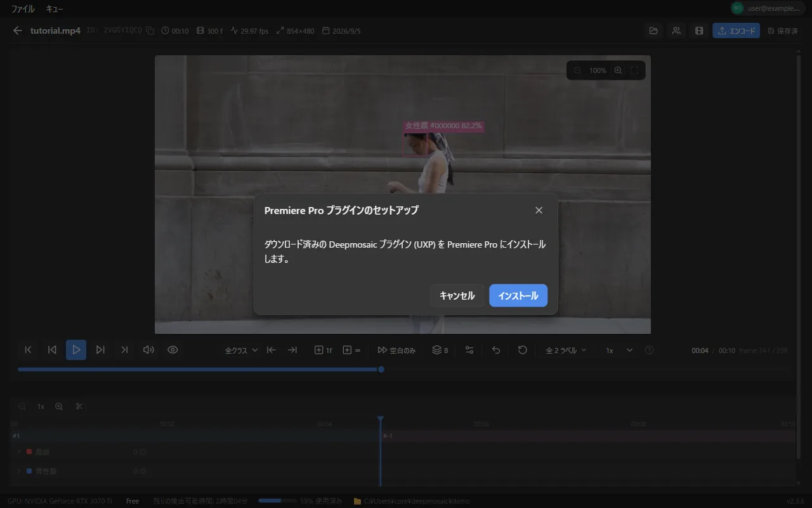Click the layers B icon
The width and height of the screenshot is (812, 508).
point(440,350)
